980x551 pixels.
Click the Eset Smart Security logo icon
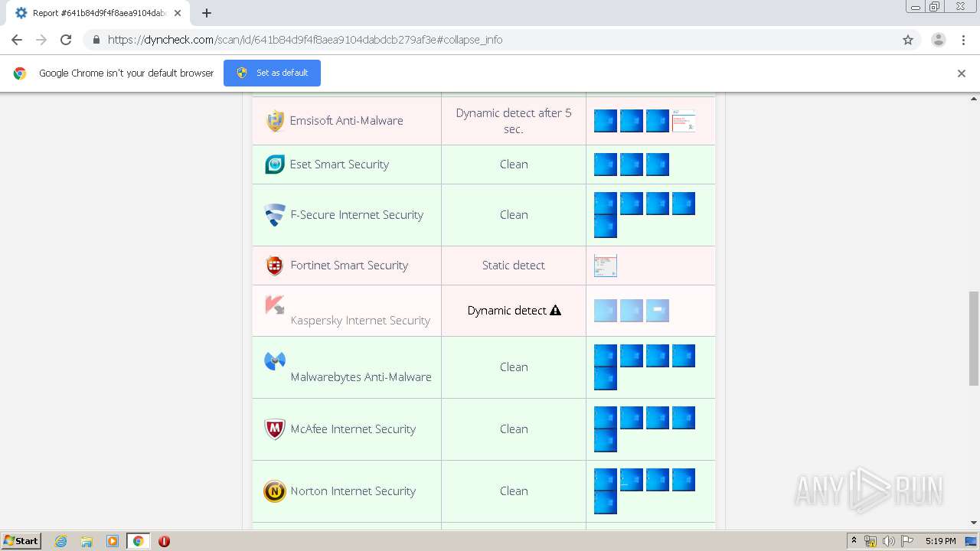275,165
